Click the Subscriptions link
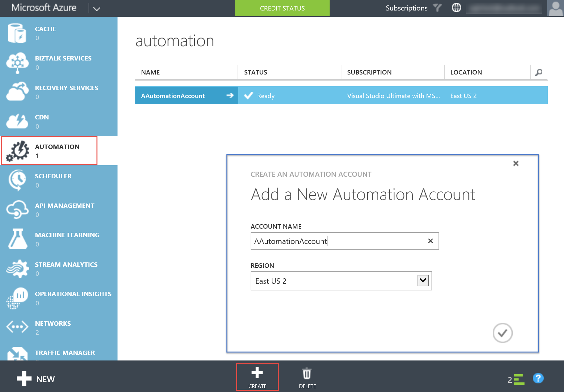The height and width of the screenshot is (392, 564). (x=407, y=8)
